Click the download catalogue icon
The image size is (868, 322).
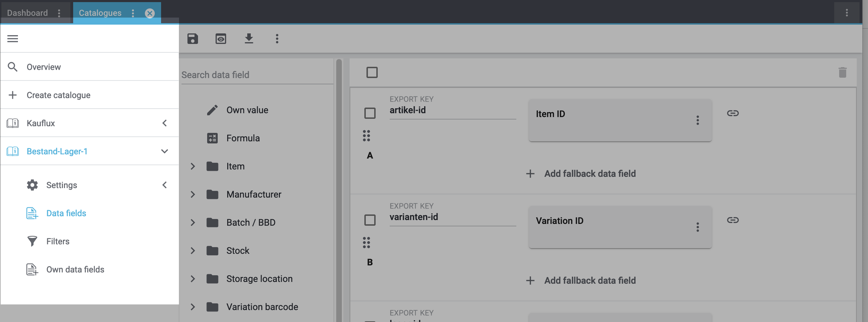tap(249, 39)
